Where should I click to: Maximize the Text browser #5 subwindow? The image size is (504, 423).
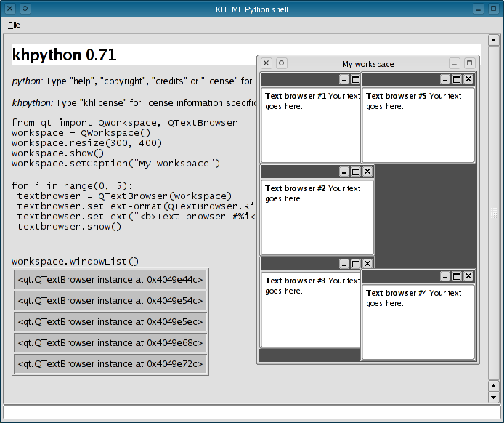click(457, 79)
